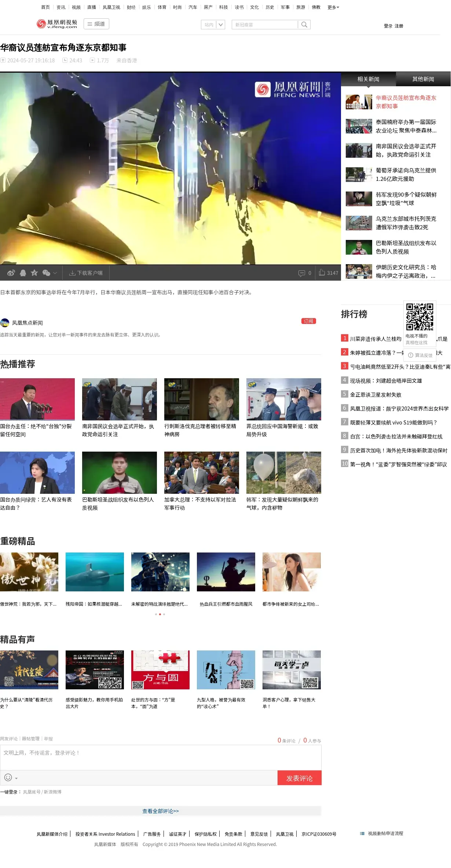Click the 凤凰网视频 logo

coord(57,24)
